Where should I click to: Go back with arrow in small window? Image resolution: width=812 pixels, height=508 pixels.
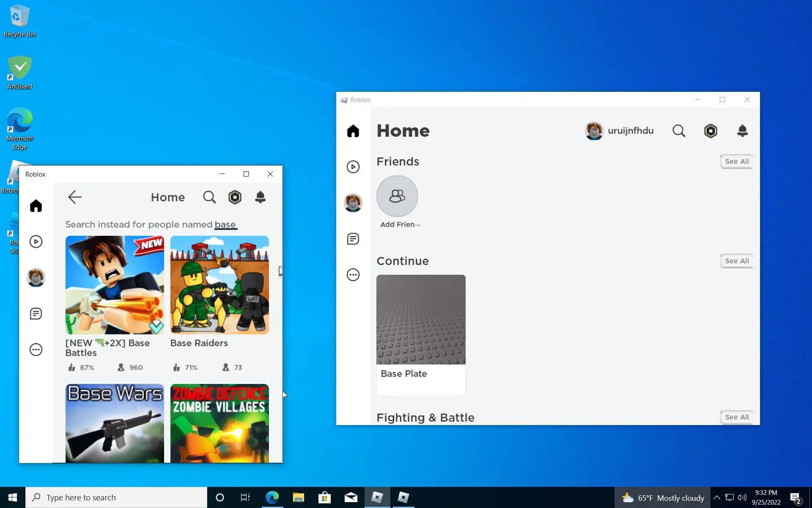[x=75, y=197]
